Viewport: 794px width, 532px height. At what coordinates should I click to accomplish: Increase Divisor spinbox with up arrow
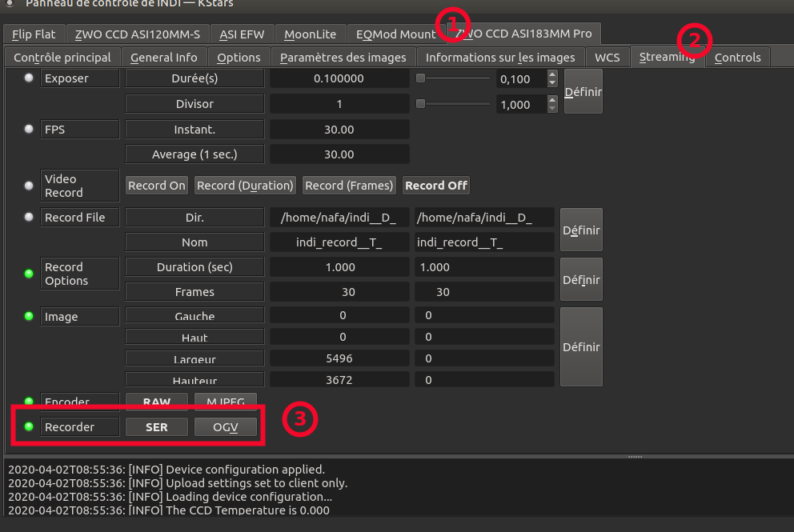[552, 100]
